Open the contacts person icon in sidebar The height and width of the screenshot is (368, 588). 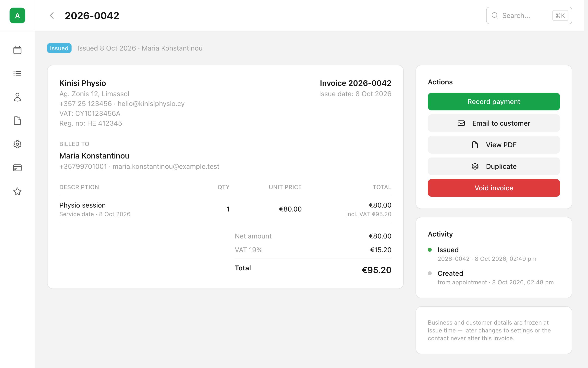pos(17,97)
